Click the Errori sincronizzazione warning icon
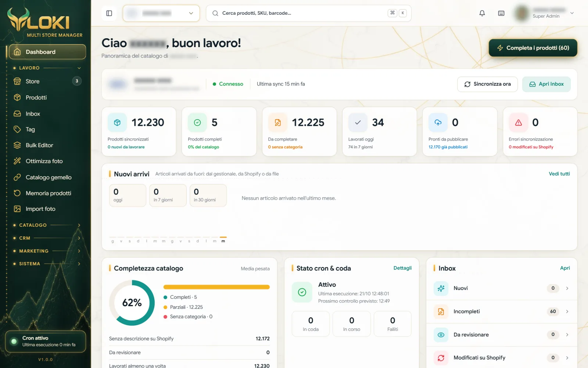The image size is (588, 368). point(518,123)
